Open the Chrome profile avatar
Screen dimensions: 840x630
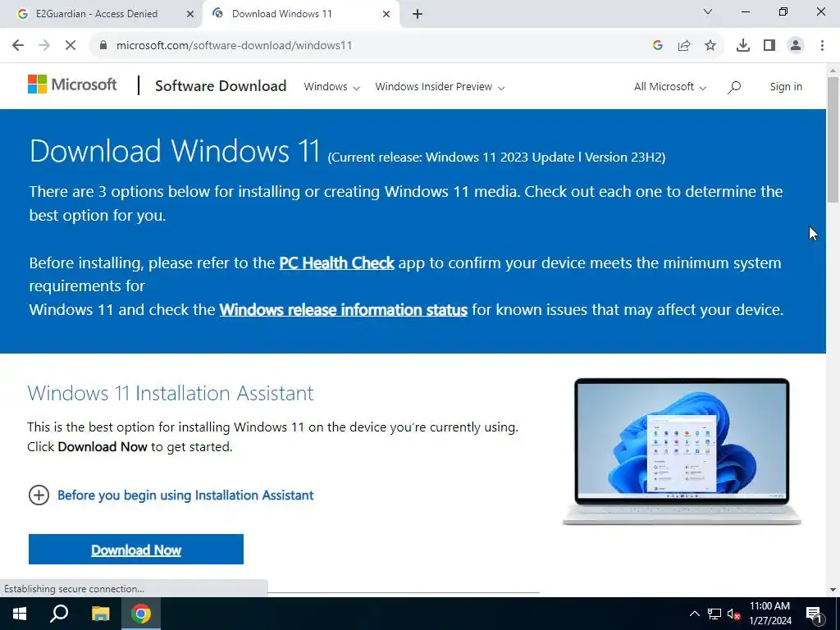[796, 45]
